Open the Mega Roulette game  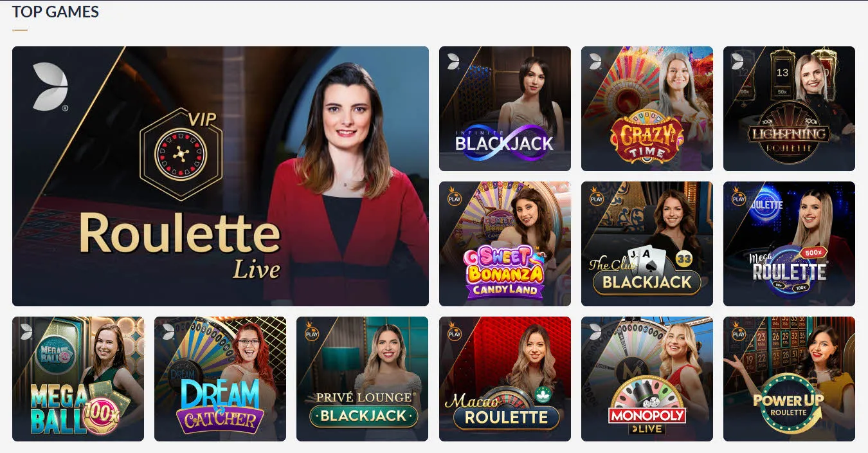789,244
